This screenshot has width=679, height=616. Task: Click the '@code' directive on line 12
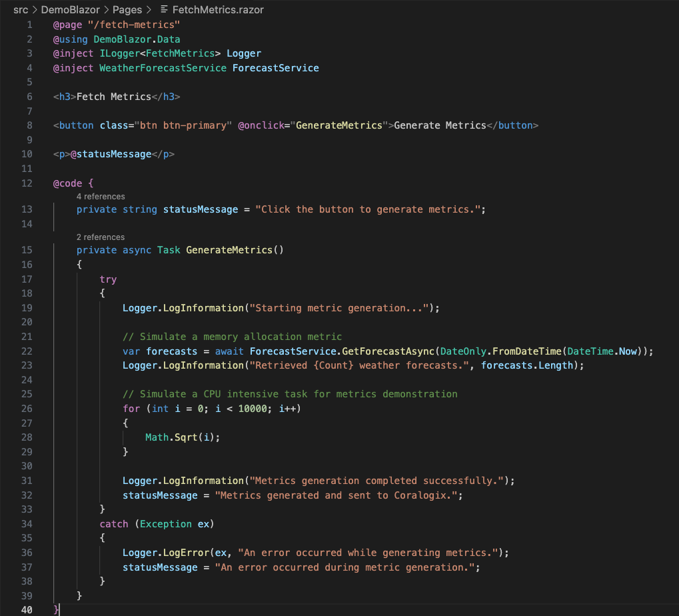click(x=67, y=183)
